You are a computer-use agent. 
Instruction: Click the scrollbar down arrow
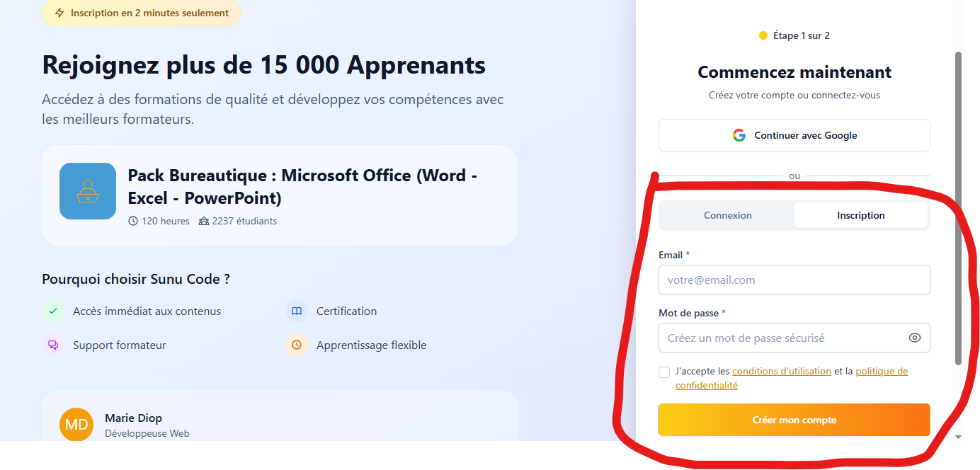tap(959, 437)
